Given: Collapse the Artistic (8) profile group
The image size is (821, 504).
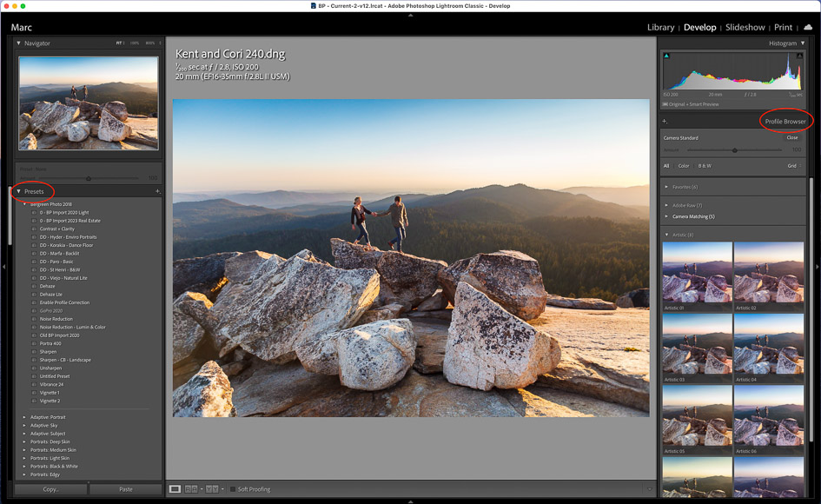Looking at the screenshot, I should pos(666,235).
